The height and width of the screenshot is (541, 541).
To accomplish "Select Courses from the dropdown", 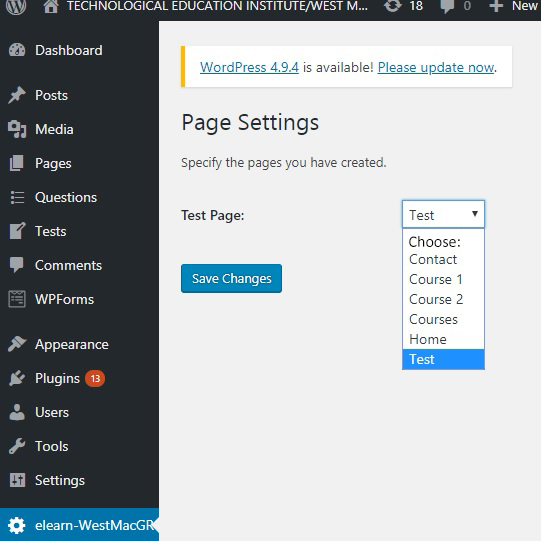I will (x=443, y=319).
